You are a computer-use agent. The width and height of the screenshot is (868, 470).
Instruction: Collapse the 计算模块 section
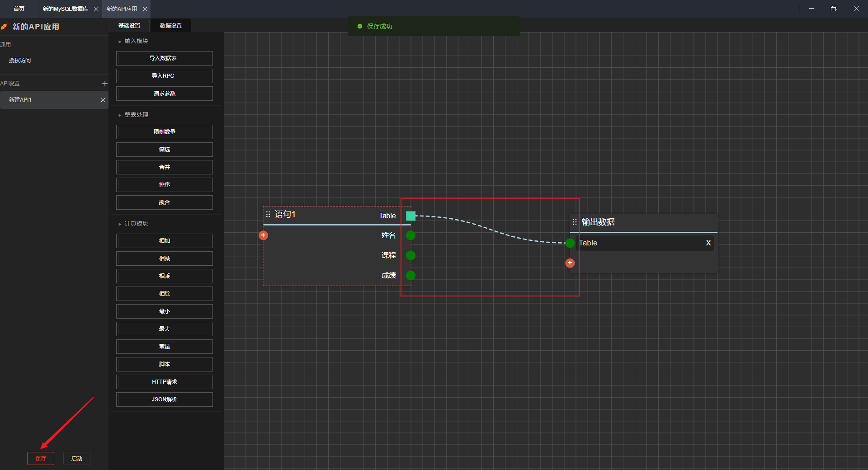point(120,224)
